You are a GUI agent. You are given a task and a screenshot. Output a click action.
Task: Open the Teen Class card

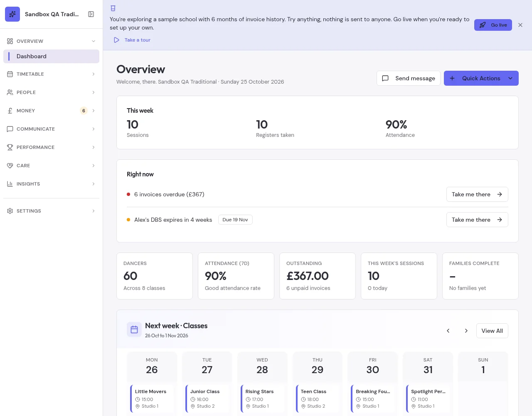pyautogui.click(x=318, y=399)
